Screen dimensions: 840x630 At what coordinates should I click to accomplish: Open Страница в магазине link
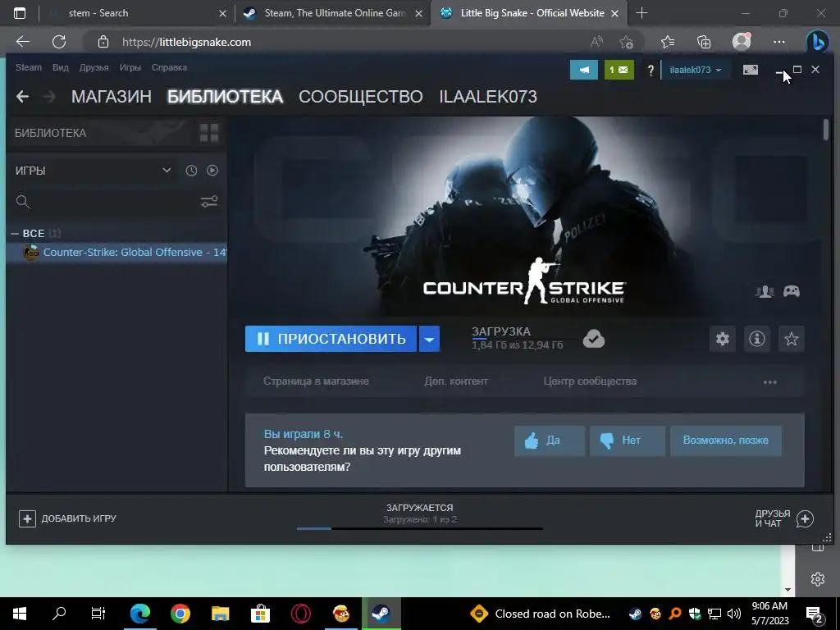316,381
